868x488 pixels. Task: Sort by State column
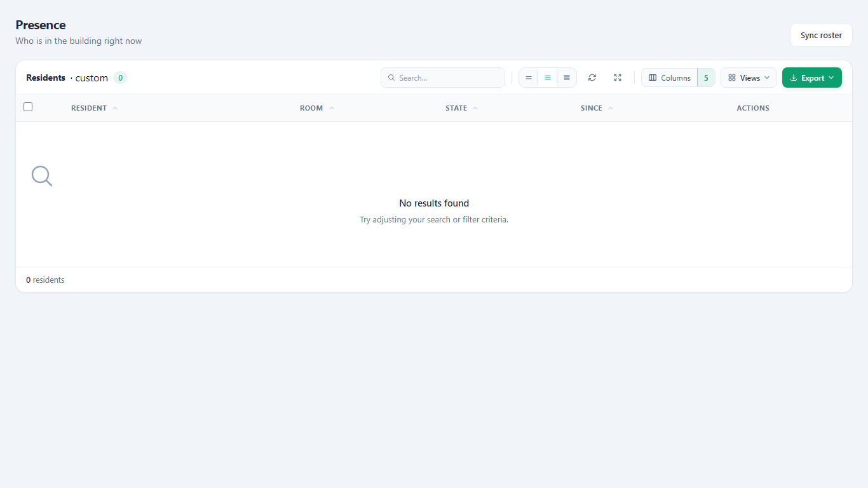tap(462, 108)
